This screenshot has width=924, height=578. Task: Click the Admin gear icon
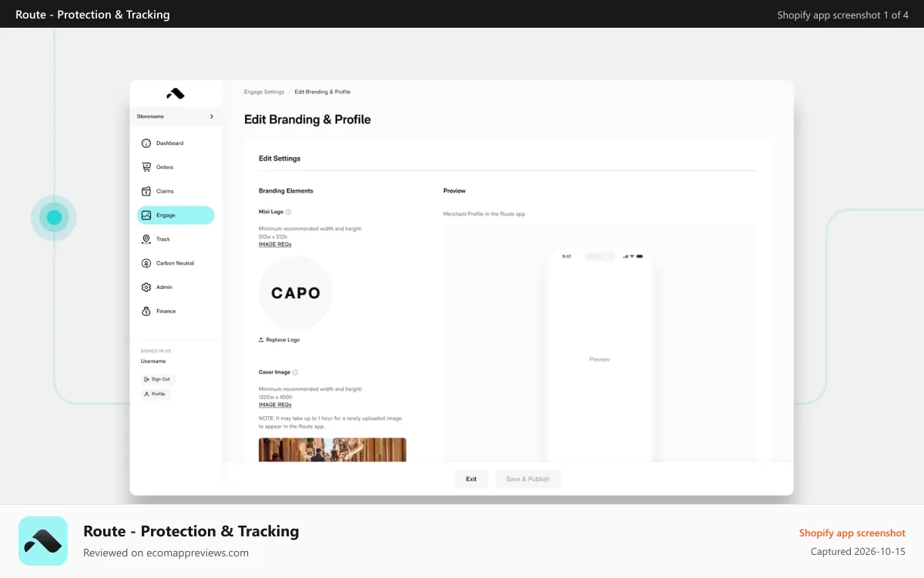[146, 287]
